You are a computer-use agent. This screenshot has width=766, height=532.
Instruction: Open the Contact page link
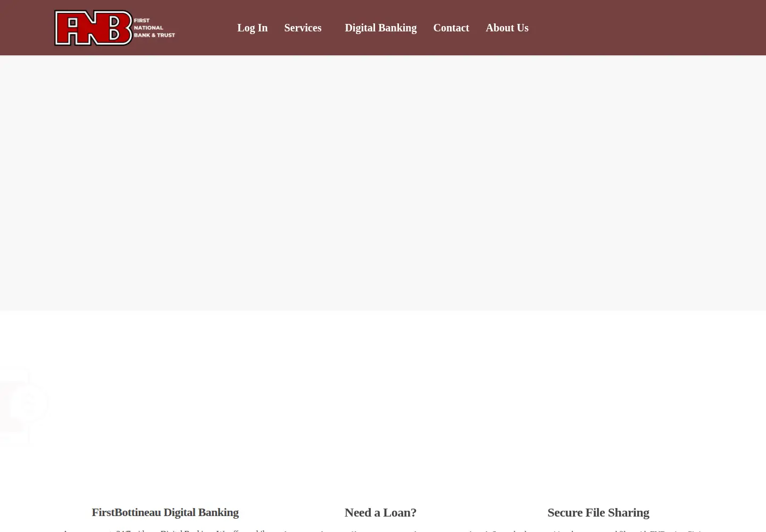[451, 28]
